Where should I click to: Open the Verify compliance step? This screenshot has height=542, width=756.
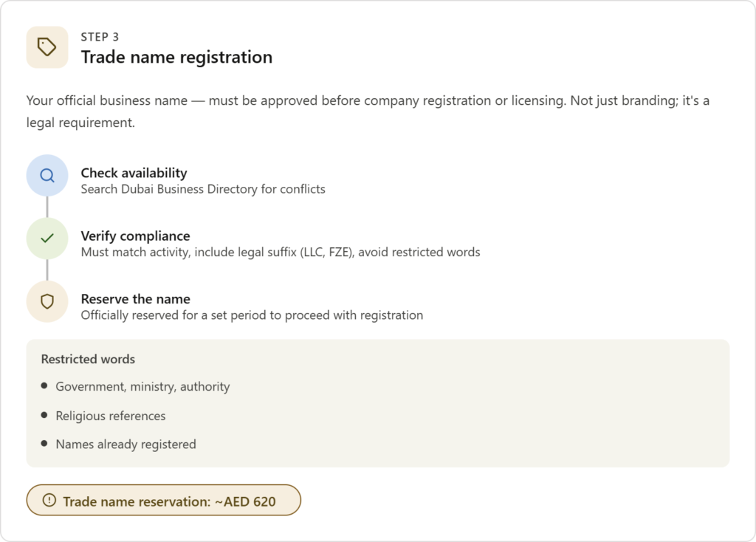[135, 236]
